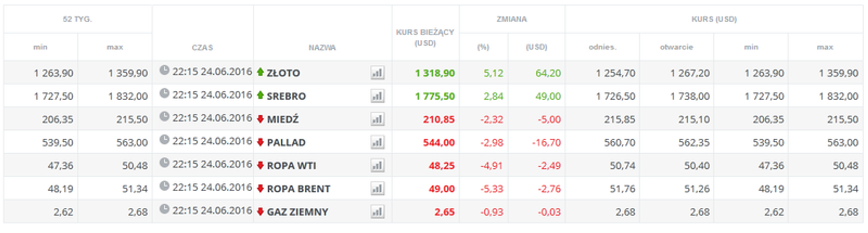
Task: Open the chart icon for PALLAD
Action: pos(377,142)
